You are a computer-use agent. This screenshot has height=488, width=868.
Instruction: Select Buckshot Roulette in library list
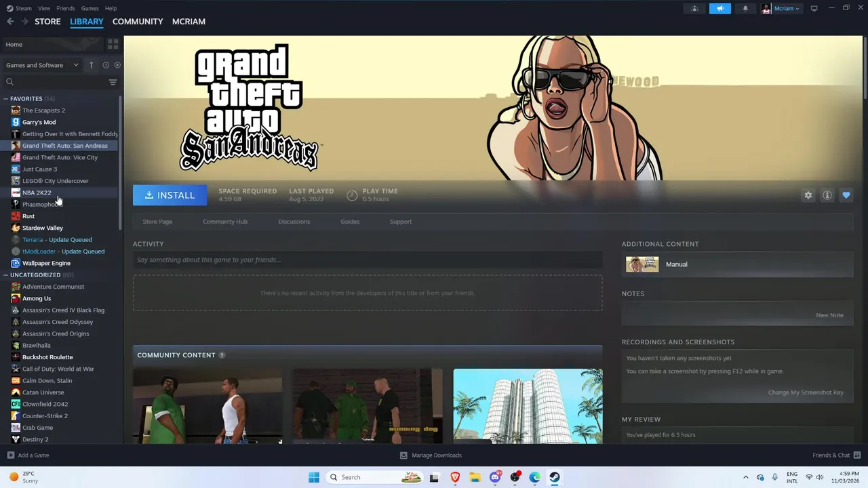[x=47, y=357]
